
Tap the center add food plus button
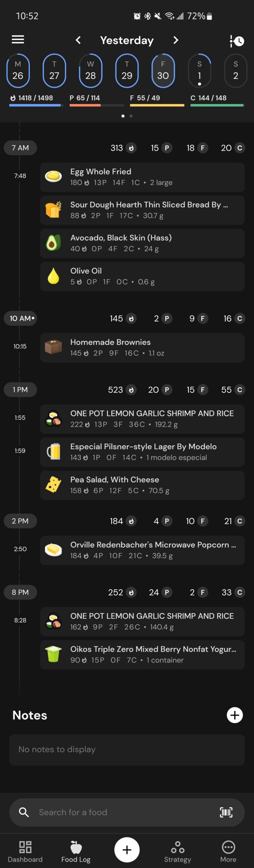click(127, 850)
